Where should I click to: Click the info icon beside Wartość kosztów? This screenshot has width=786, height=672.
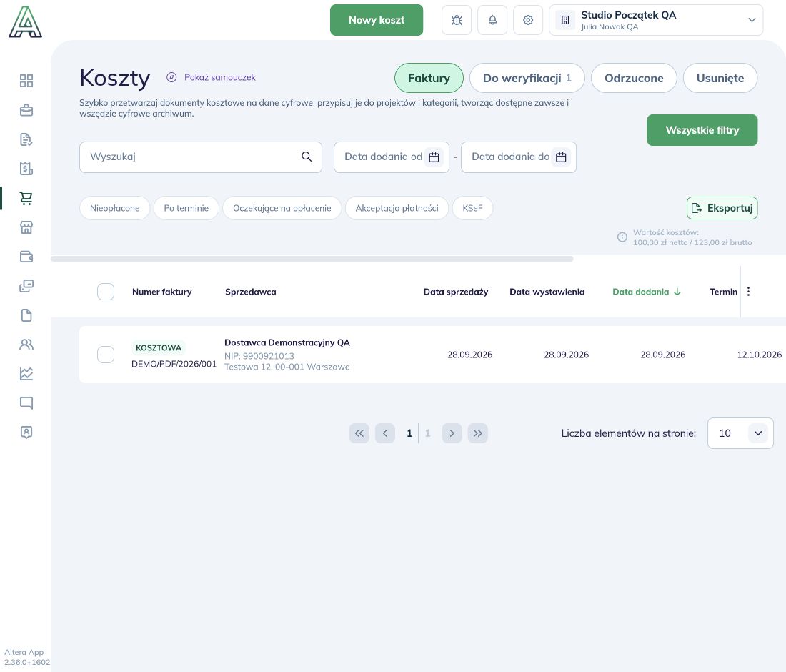point(622,237)
